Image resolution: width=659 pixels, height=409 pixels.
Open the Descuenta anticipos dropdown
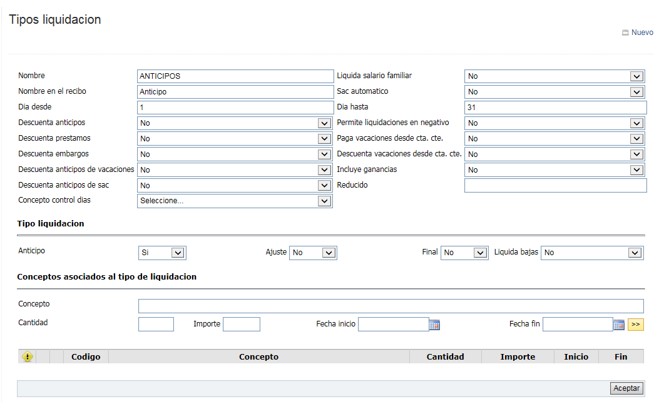tap(233, 123)
